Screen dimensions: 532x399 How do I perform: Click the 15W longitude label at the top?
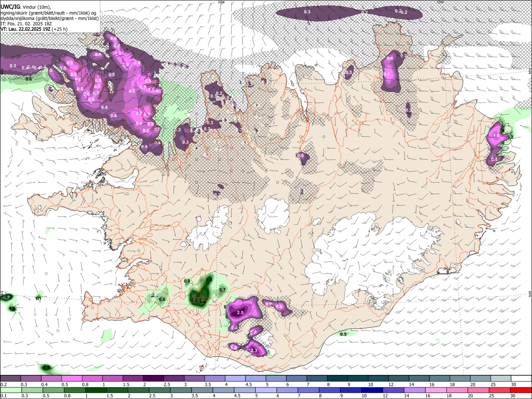[x=441, y=2]
